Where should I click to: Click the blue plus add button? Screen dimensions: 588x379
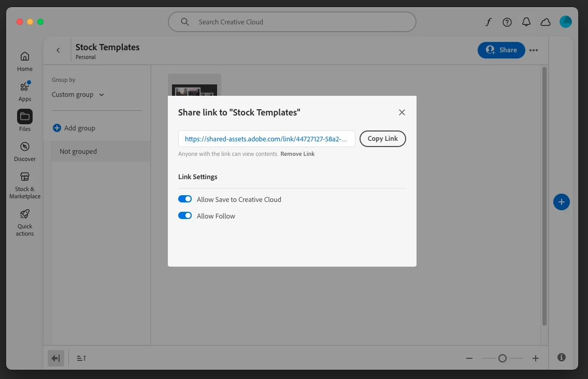tap(562, 202)
